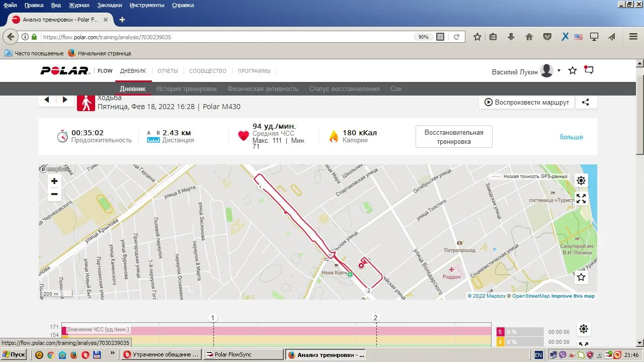Open the Закладки menu
The image size is (644, 362).
[x=110, y=5]
